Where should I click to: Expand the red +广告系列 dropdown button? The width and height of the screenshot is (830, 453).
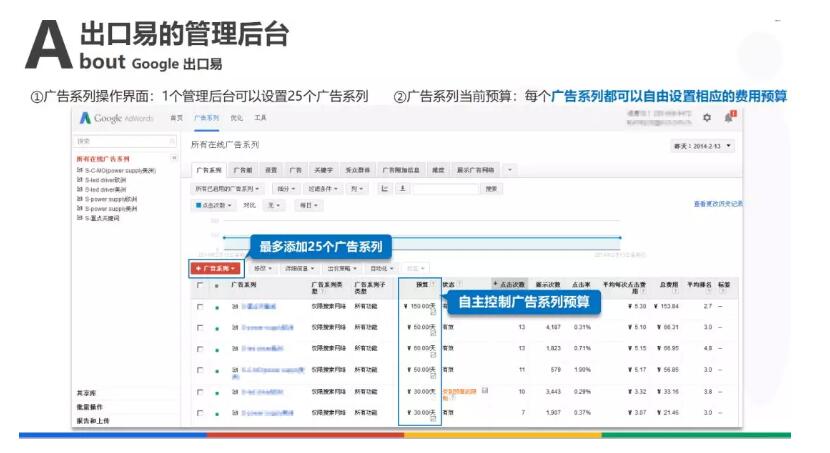coord(215,268)
